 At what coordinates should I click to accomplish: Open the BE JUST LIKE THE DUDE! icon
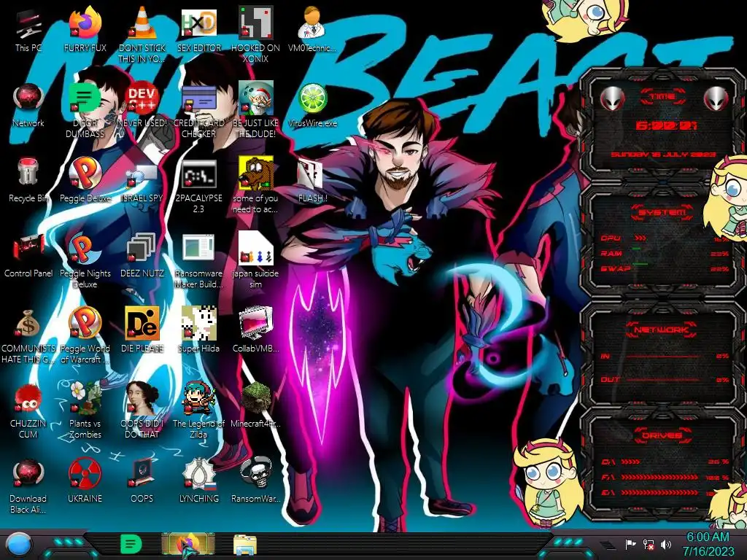256,98
